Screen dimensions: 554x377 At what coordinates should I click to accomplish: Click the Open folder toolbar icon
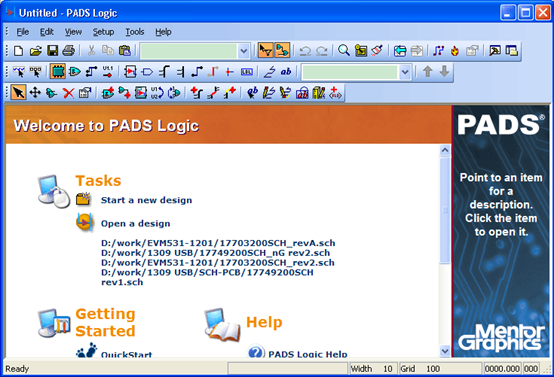35,51
